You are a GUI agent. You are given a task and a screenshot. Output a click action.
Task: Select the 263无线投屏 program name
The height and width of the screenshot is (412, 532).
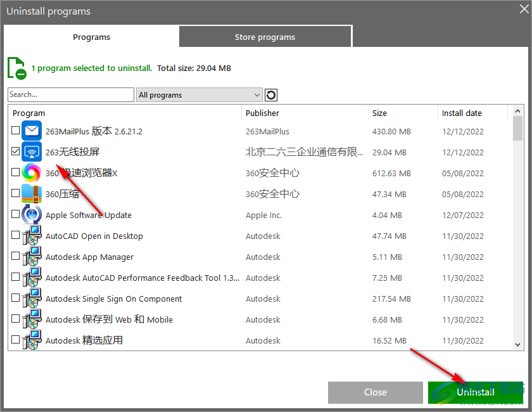[x=72, y=152]
